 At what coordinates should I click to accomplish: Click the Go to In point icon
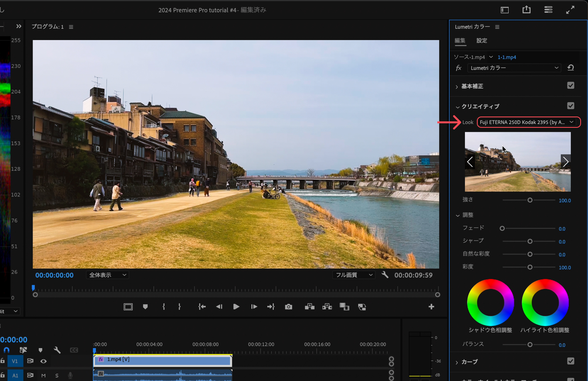click(x=202, y=307)
